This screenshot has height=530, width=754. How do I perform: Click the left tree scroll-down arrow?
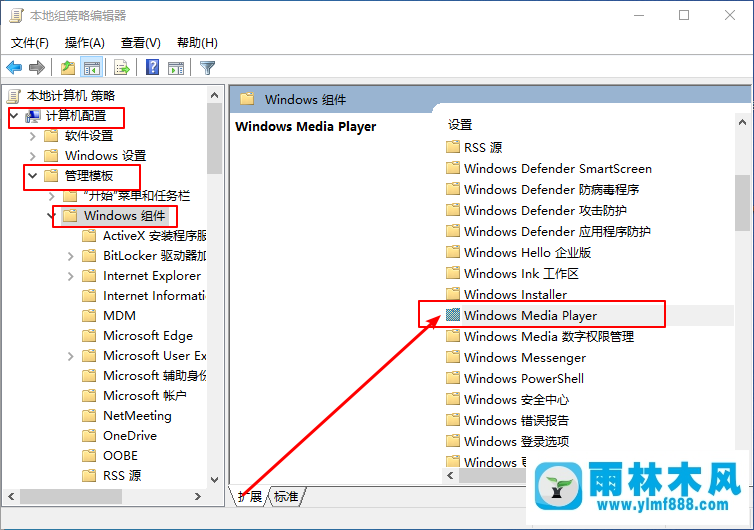tap(214, 480)
